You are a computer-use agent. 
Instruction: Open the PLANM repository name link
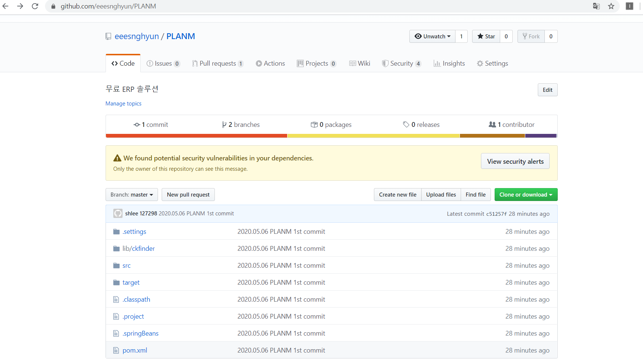(x=180, y=37)
